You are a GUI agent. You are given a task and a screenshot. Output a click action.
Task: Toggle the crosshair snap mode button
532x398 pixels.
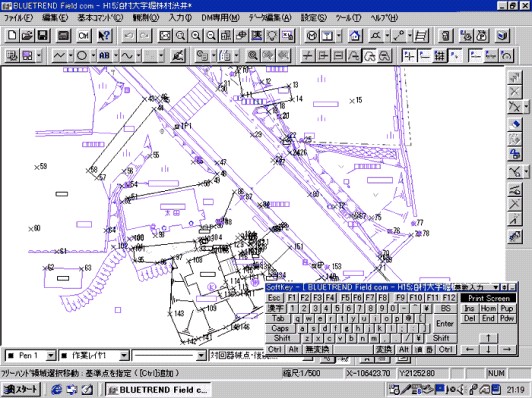(x=409, y=55)
